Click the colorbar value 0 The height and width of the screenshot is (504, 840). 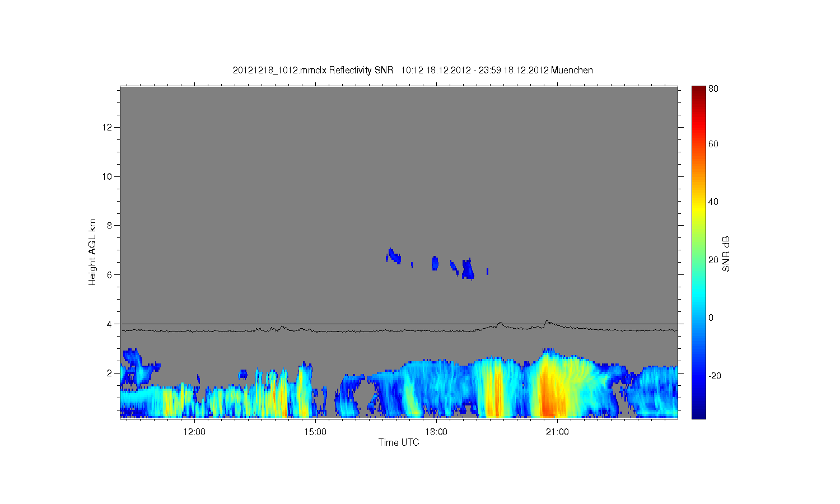tap(711, 318)
